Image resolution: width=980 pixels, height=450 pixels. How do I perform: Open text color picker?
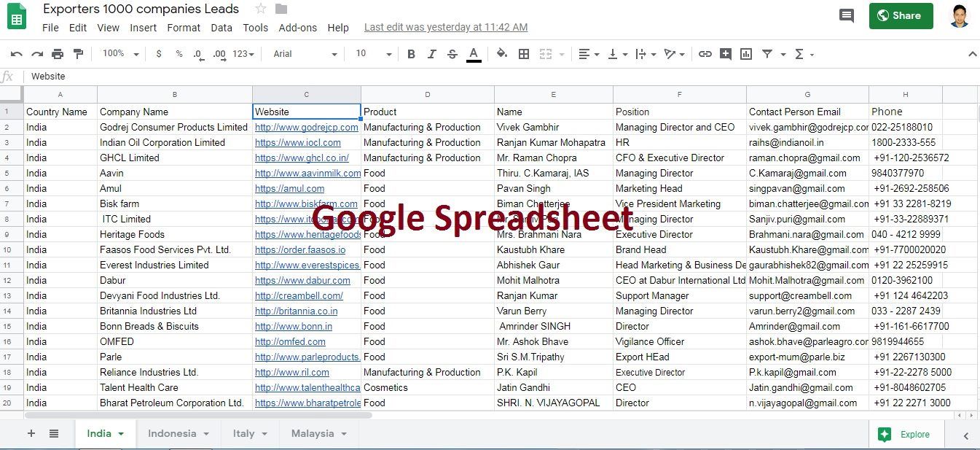point(474,54)
